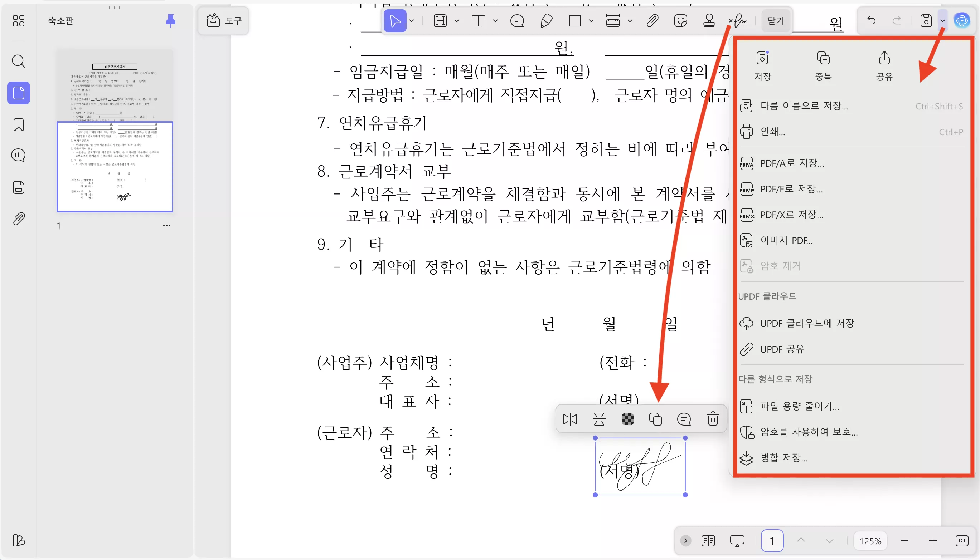The height and width of the screenshot is (560, 980).
Task: Flip the signature horizontally
Action: click(570, 419)
